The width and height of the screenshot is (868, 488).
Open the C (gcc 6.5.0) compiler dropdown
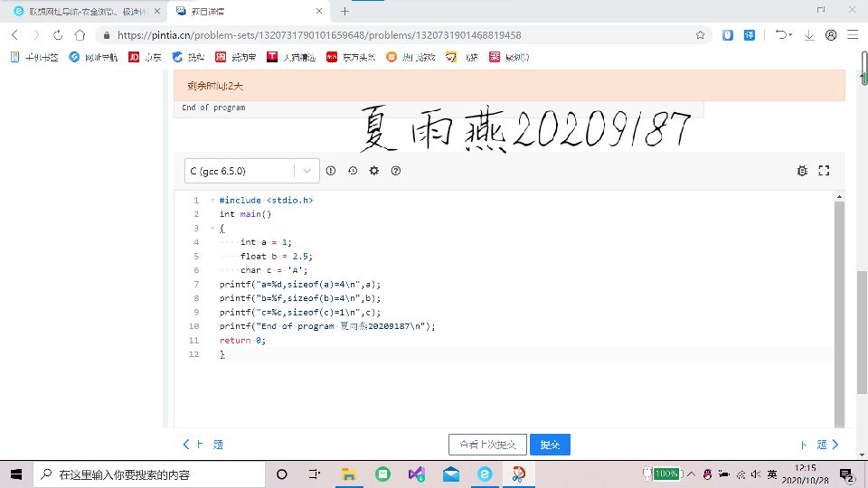pos(252,171)
